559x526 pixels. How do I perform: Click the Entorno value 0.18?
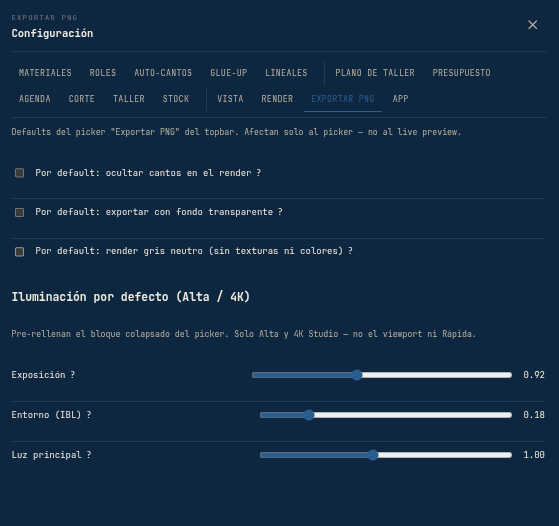click(534, 415)
